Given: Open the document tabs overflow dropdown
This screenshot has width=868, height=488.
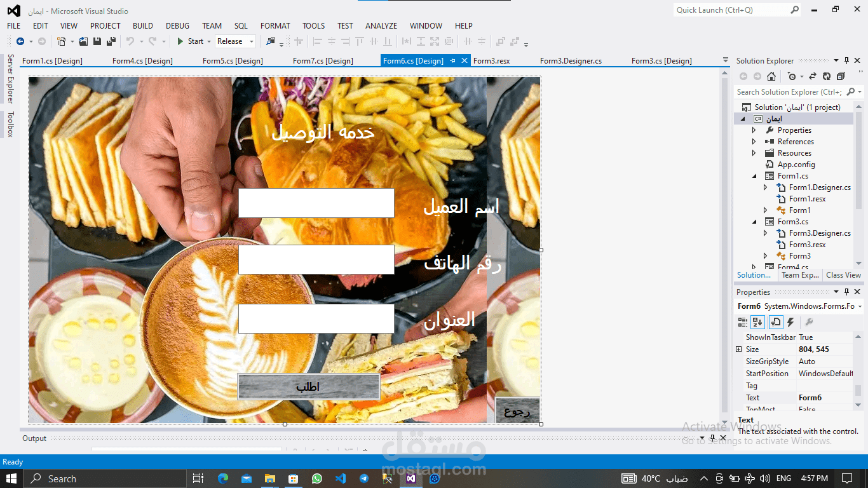Looking at the screenshot, I should click(726, 60).
